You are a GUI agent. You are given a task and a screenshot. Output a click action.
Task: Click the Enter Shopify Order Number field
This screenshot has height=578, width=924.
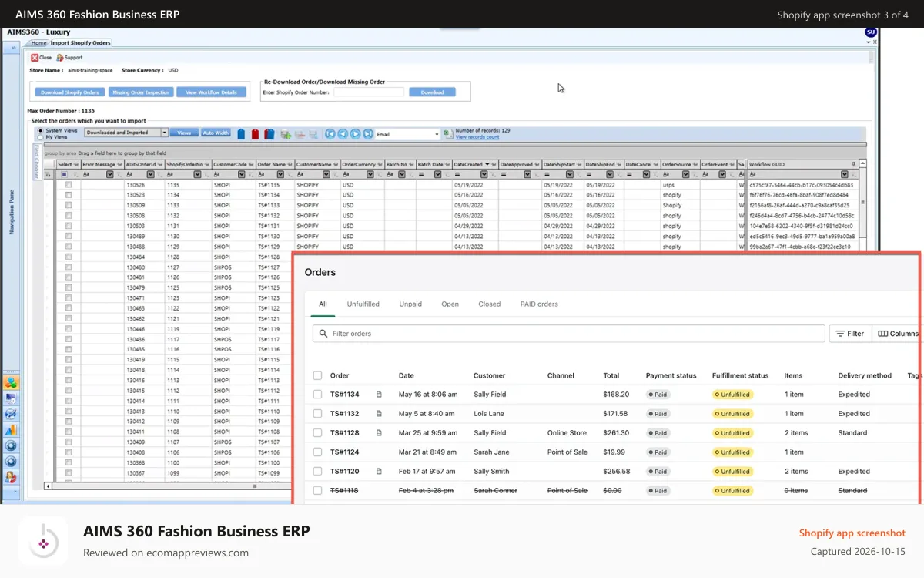[x=369, y=92]
